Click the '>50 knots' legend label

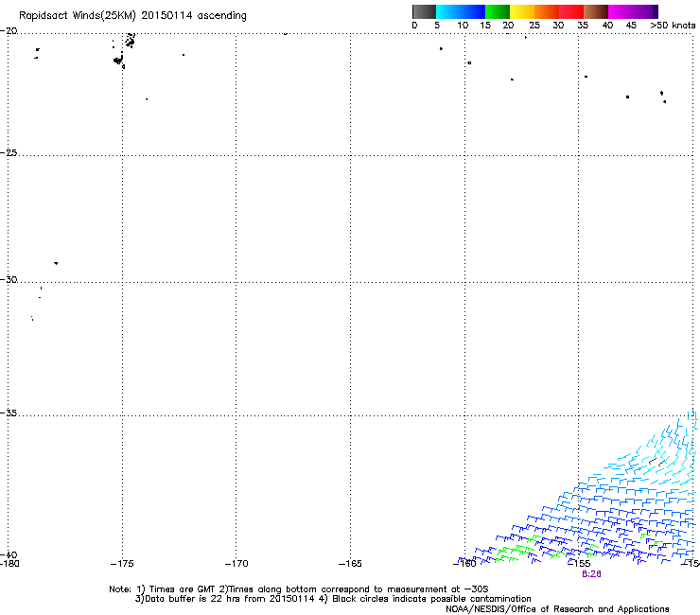673,26
